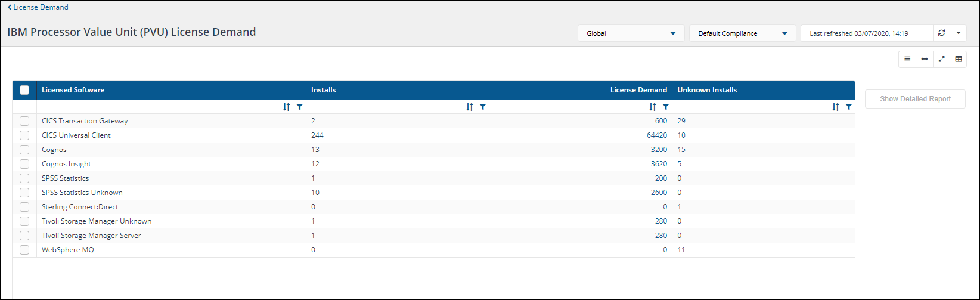Screen dimensions: 980x300
Task: Click the Licensed Software filter input field
Action: click(x=158, y=107)
